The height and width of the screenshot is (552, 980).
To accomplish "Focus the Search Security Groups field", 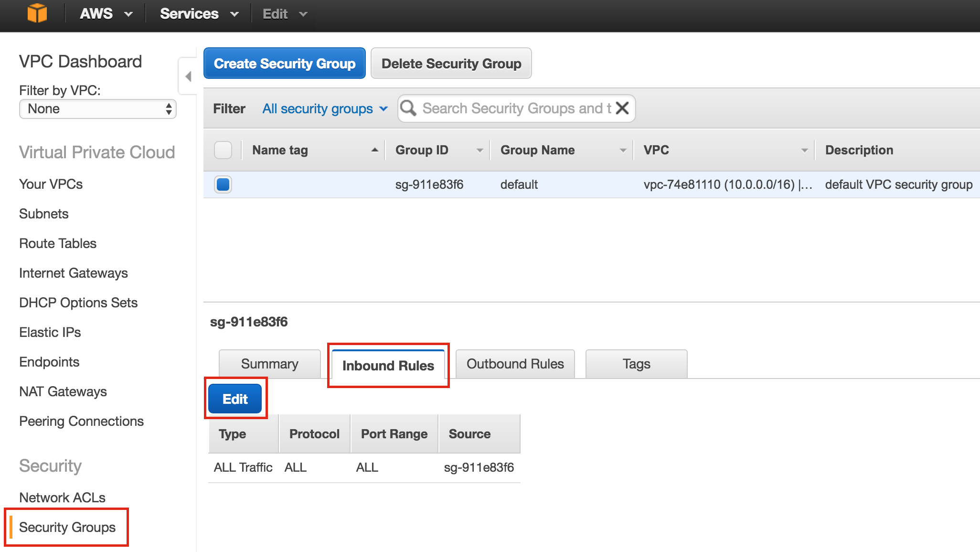I will 517,108.
